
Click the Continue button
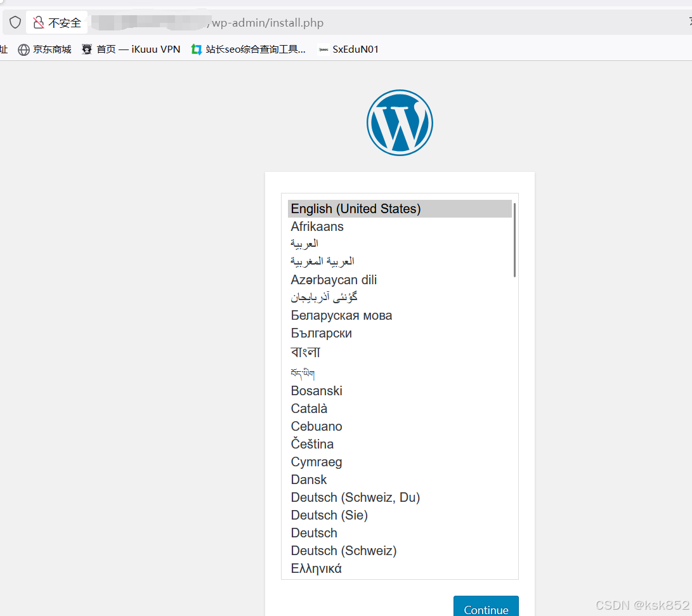(486, 607)
